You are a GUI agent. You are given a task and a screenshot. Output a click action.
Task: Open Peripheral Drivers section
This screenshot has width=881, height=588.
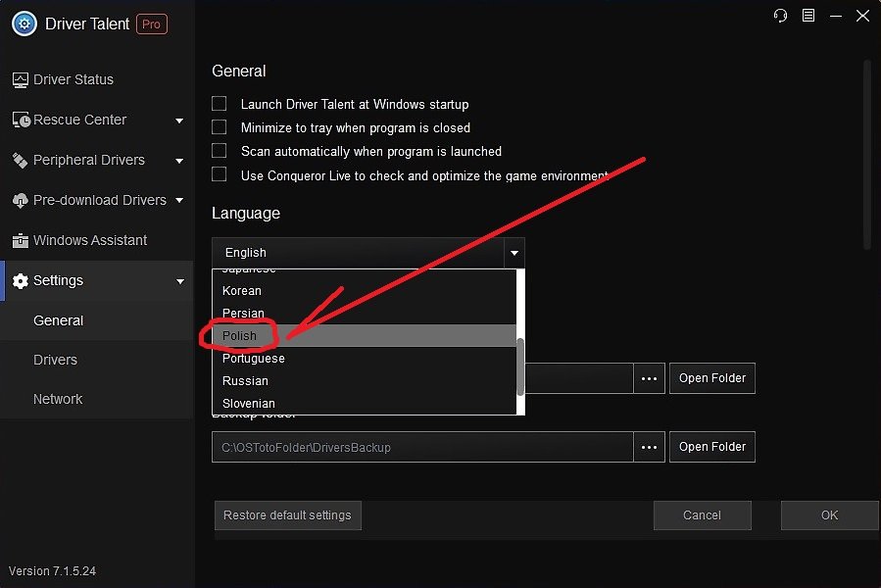[x=97, y=160]
